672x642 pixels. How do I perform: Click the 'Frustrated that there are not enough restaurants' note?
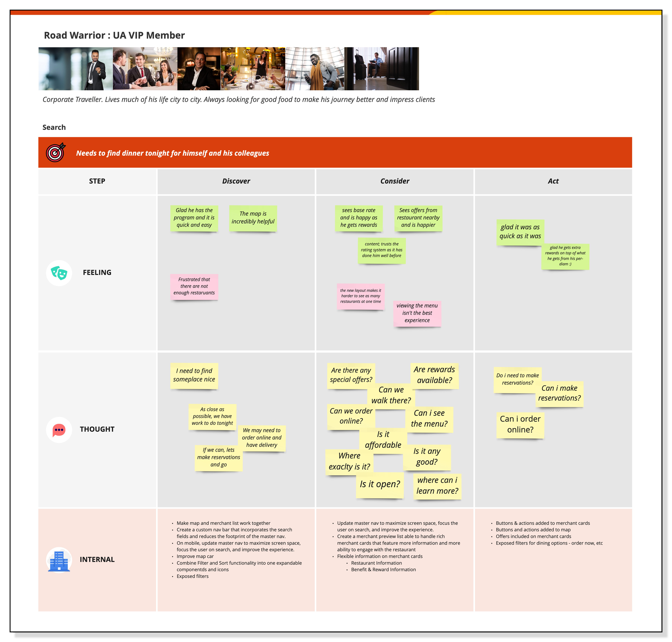[194, 286]
